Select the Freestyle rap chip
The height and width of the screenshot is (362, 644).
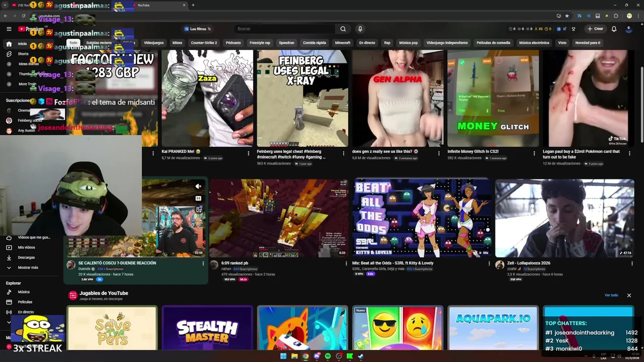(x=260, y=43)
